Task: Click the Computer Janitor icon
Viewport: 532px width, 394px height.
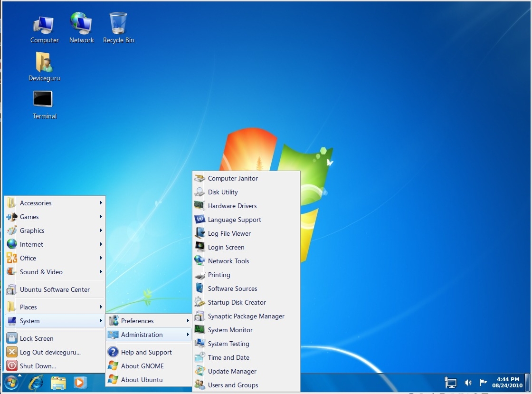Action: coord(199,178)
